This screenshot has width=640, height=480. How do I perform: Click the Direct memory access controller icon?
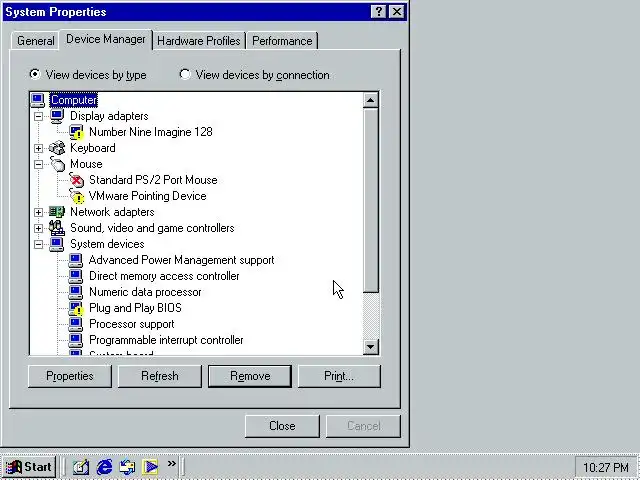coord(76,276)
